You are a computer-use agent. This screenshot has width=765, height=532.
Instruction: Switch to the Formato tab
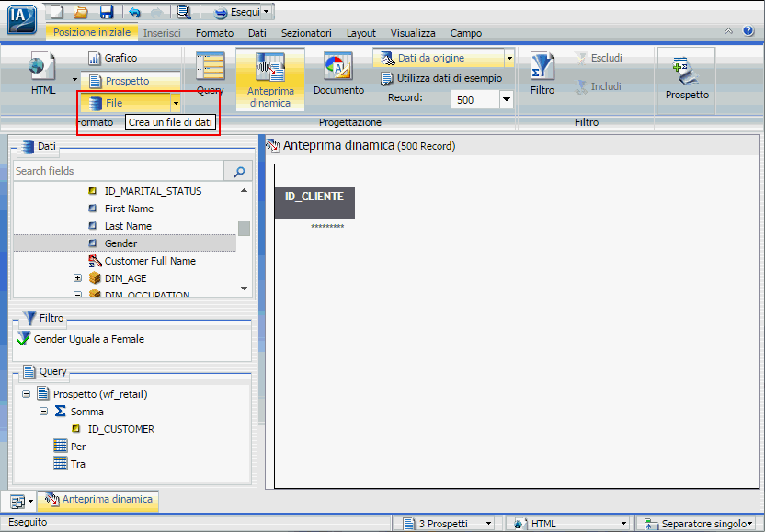(x=214, y=33)
